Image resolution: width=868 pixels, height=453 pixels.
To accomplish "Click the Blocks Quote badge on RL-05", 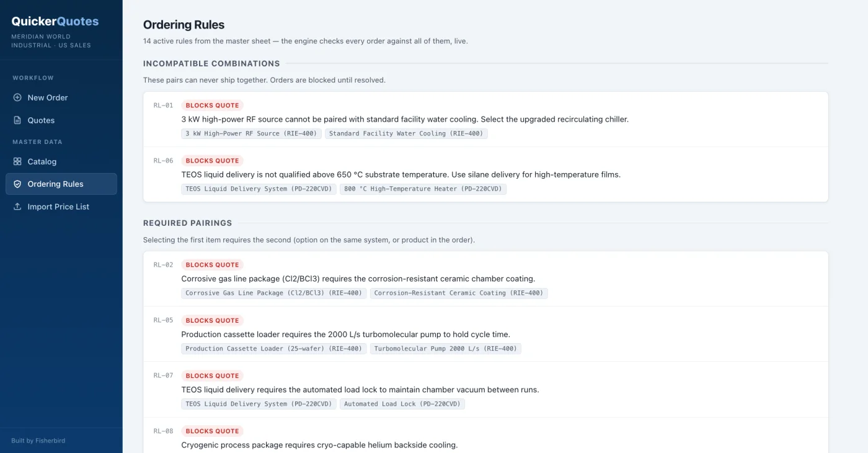I will pyautogui.click(x=212, y=321).
